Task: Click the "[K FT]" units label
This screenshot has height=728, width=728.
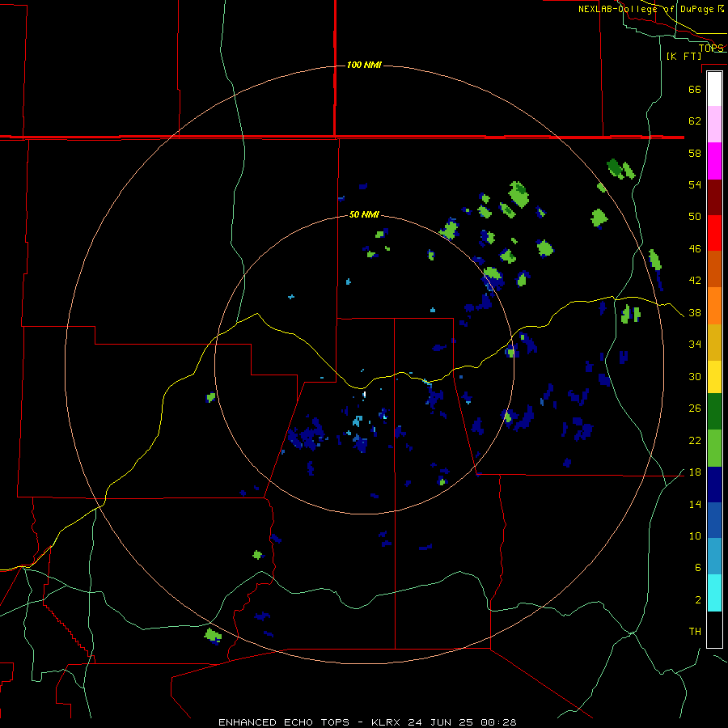Action: coord(684,56)
